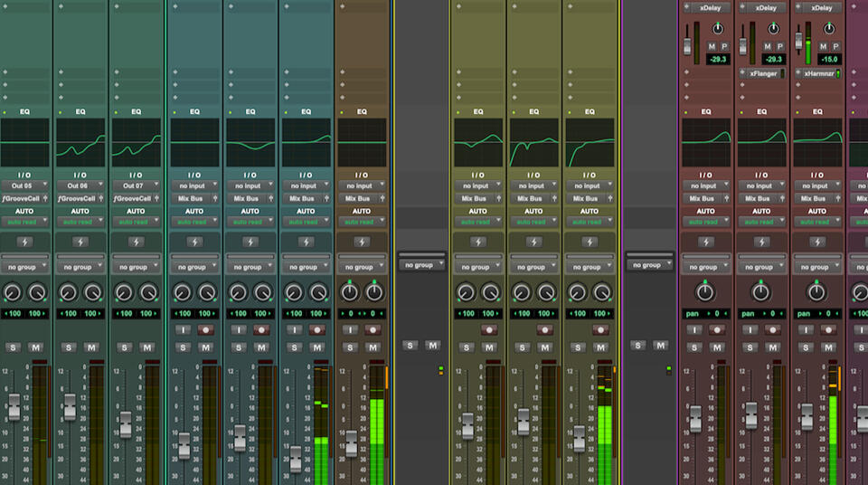
Task: Click send mute M icon showing -15.0 level
Action: point(825,46)
